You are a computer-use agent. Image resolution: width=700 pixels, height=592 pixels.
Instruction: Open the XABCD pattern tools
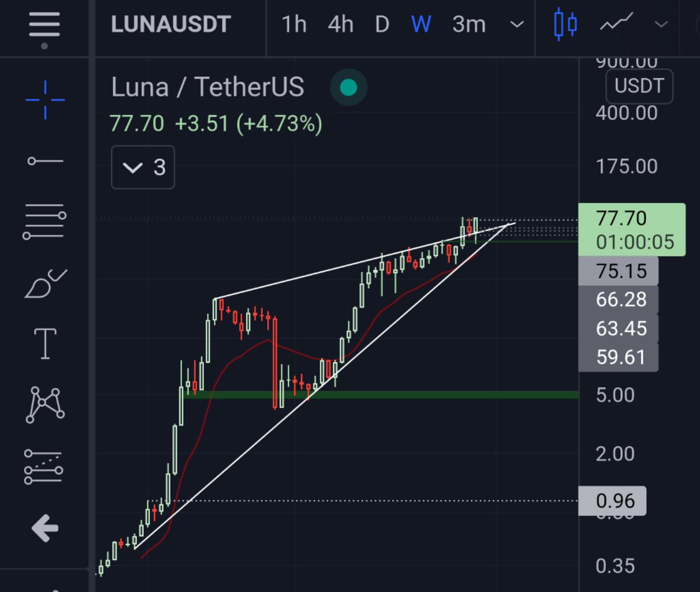pyautogui.click(x=45, y=404)
